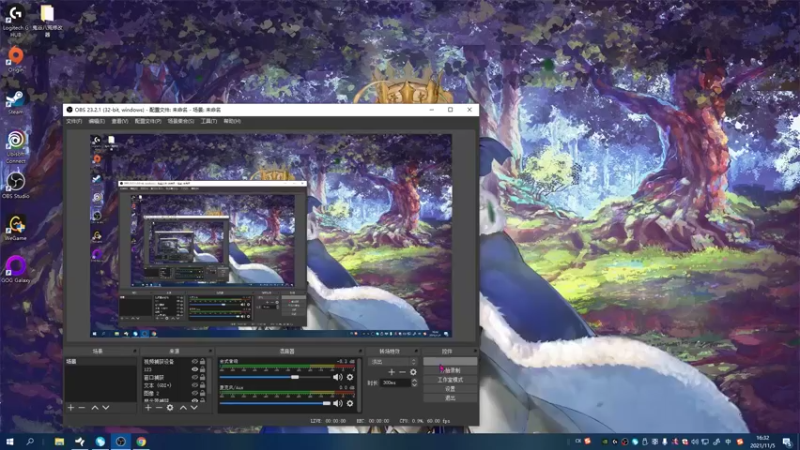Viewport: 800px width, 450px height.
Task: Move scene up with the up chevron in 场景 panel
Action: click(x=95, y=408)
